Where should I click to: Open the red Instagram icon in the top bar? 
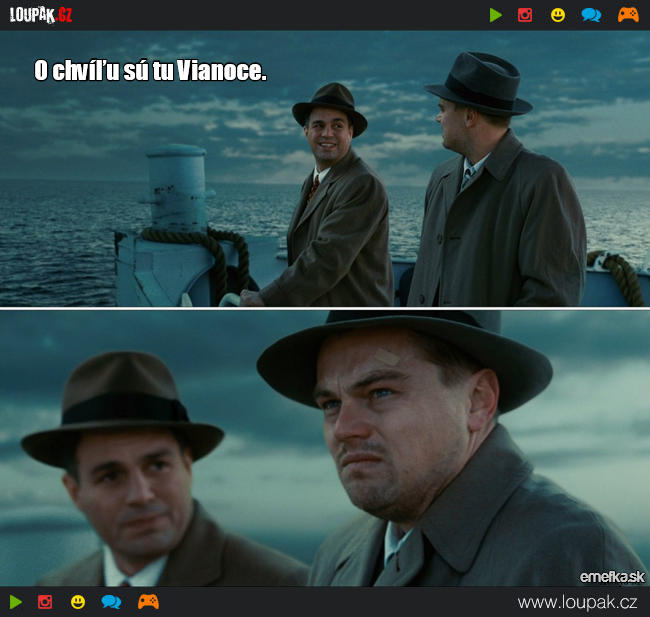(525, 15)
